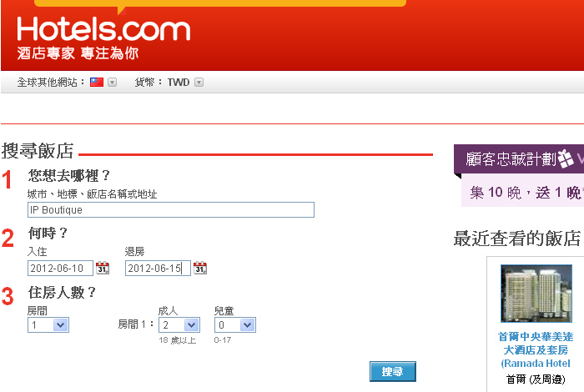This screenshot has height=392, width=584.
Task: Open the 房間 rooms count dropdown
Action: (x=48, y=325)
